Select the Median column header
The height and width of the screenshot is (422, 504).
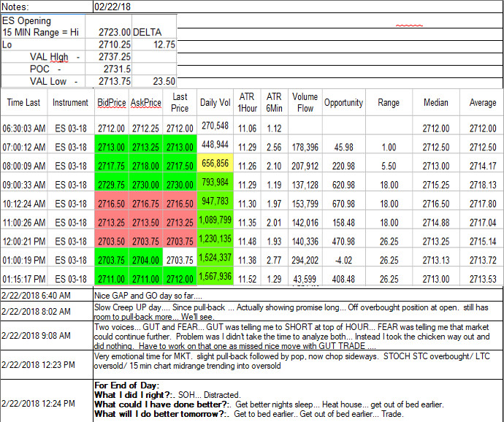pyautogui.click(x=436, y=102)
